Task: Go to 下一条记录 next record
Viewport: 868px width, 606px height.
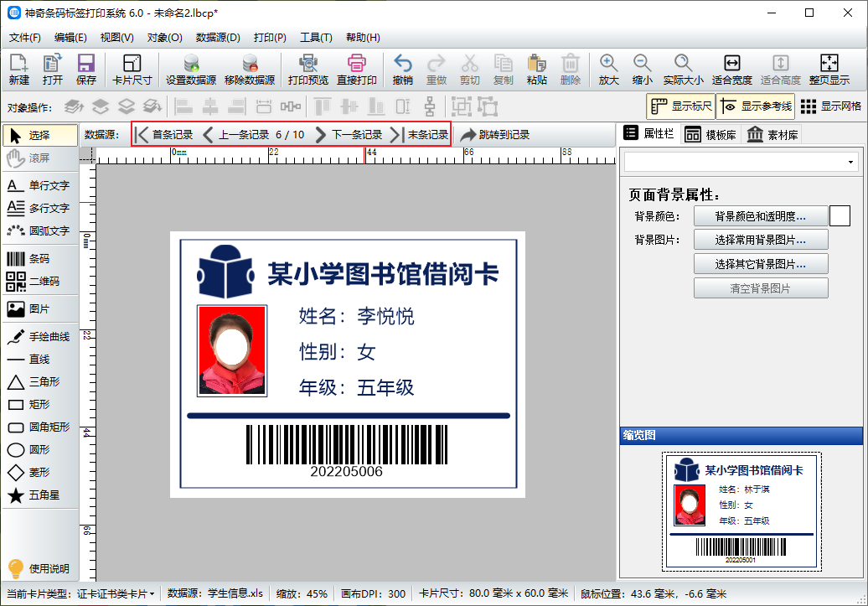Action: (349, 135)
